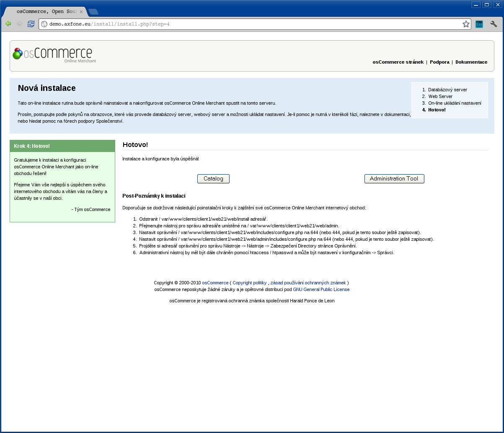
Task: Click the address bar URL field
Action: point(251,24)
